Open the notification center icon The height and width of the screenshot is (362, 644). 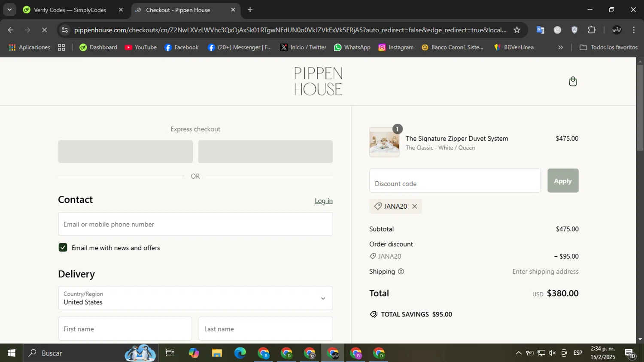630,353
